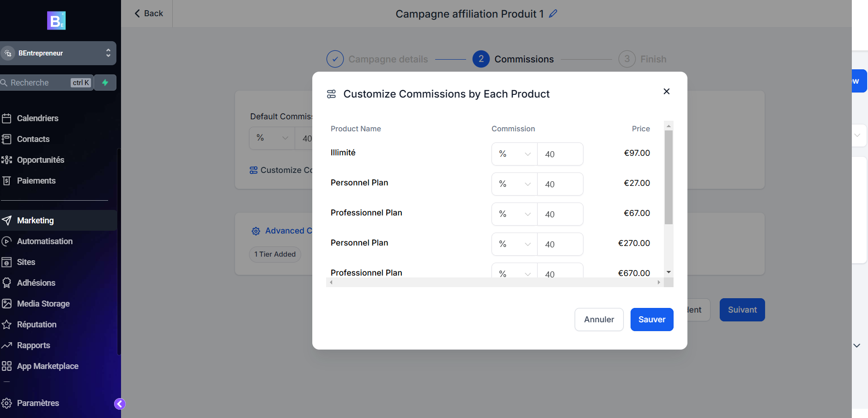Click the Paiements icon in sidebar
Image resolution: width=868 pixels, height=418 pixels.
(6, 181)
